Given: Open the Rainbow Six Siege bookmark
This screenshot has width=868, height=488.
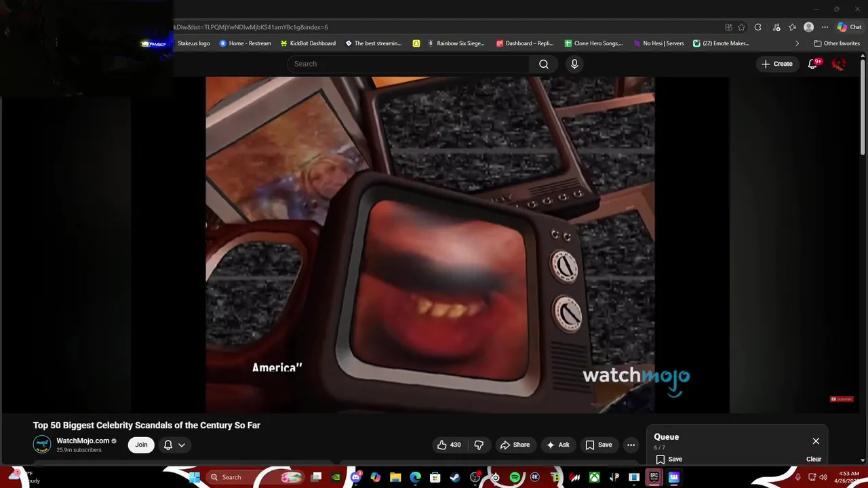Looking at the screenshot, I should click(456, 43).
